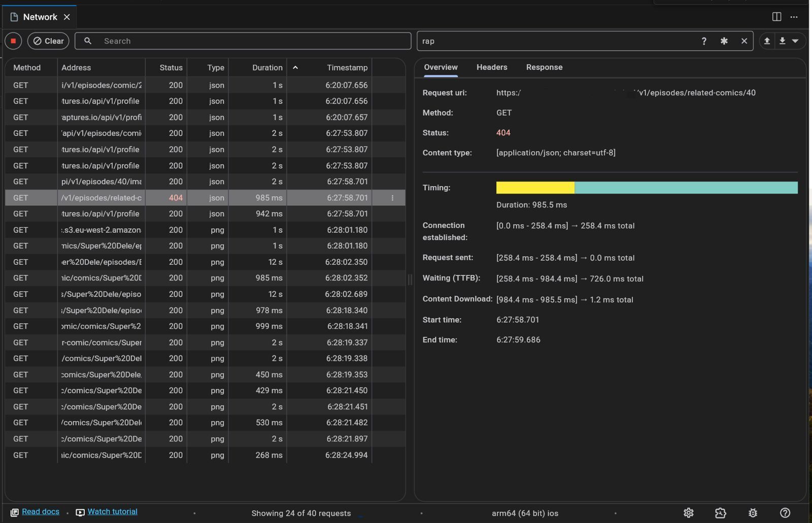
Task: Click the upload arrow icon
Action: (x=767, y=41)
